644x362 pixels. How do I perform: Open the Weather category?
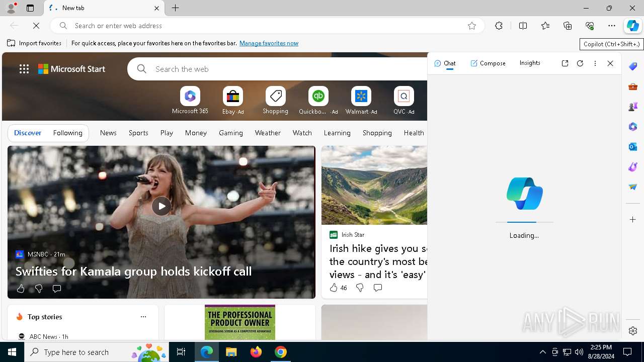pos(268,133)
